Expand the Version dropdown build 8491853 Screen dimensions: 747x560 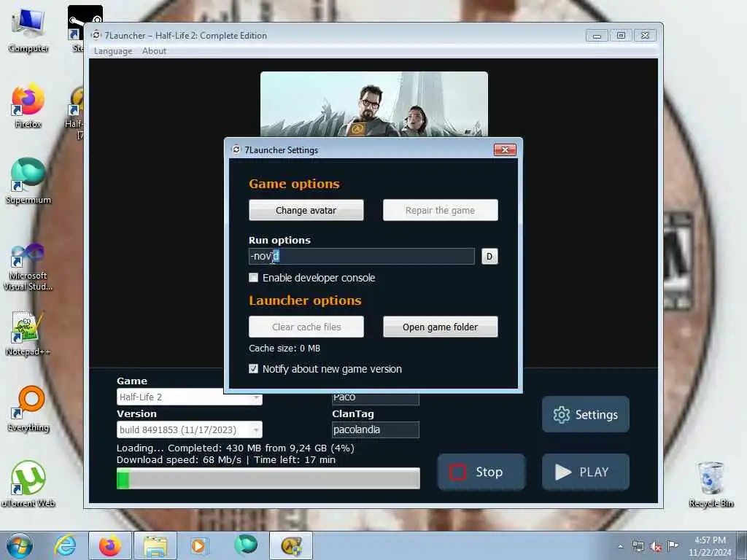[256, 429]
